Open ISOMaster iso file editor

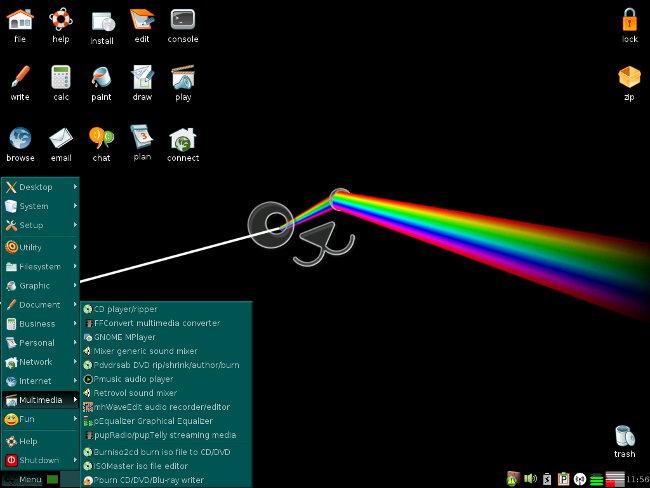click(166, 466)
